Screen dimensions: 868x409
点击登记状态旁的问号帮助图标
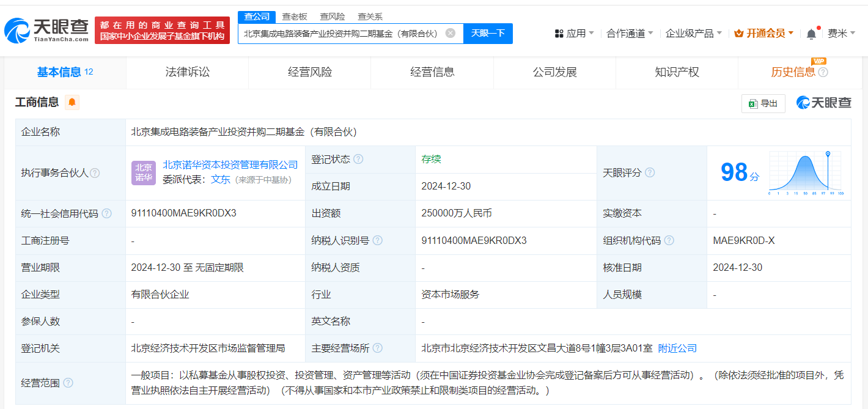click(x=359, y=158)
